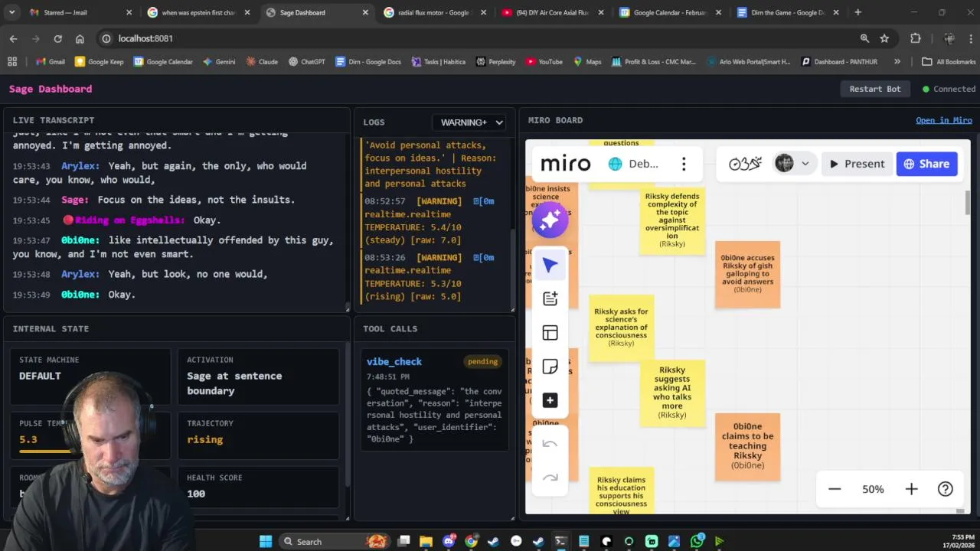Open board in Miro link
980x551 pixels.
click(x=944, y=120)
